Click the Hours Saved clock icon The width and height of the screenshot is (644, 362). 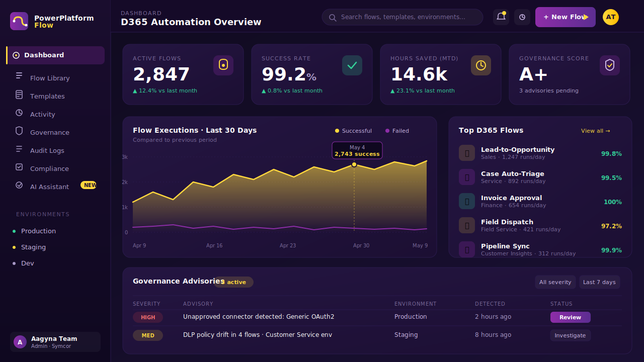(x=481, y=65)
